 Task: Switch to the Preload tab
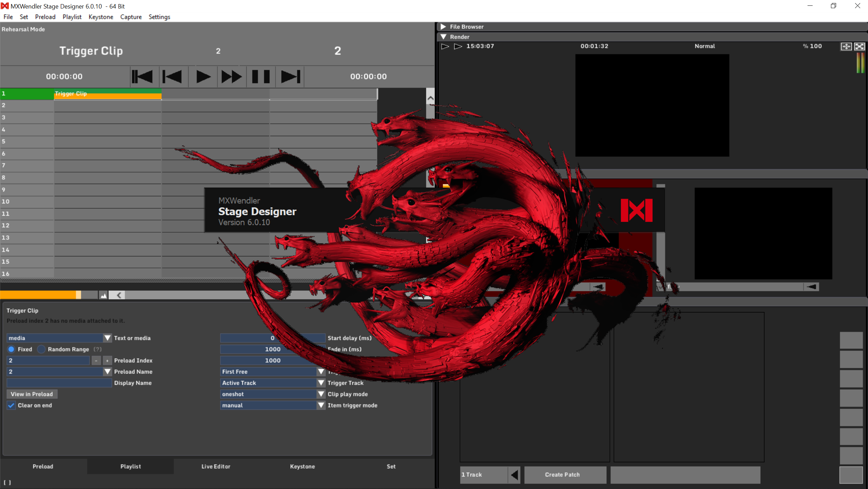pos(43,466)
